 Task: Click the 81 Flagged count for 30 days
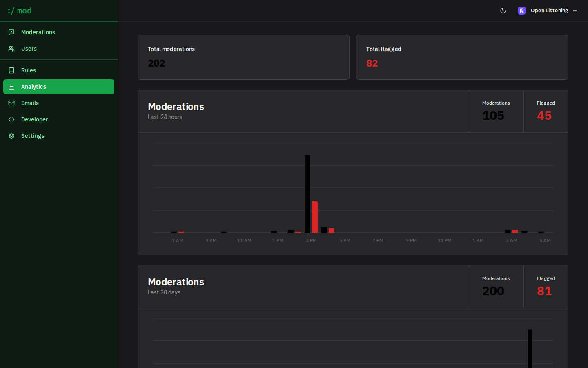(x=544, y=291)
